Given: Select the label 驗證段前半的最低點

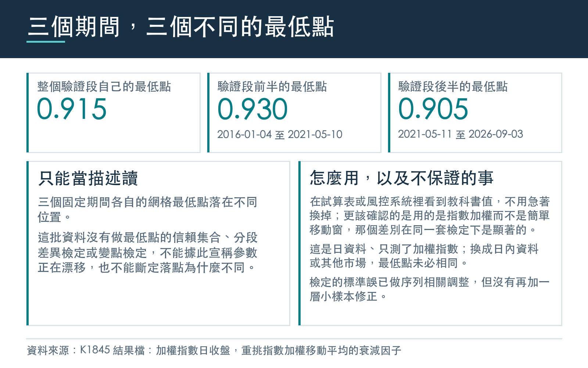Looking at the screenshot, I should pos(272,86).
